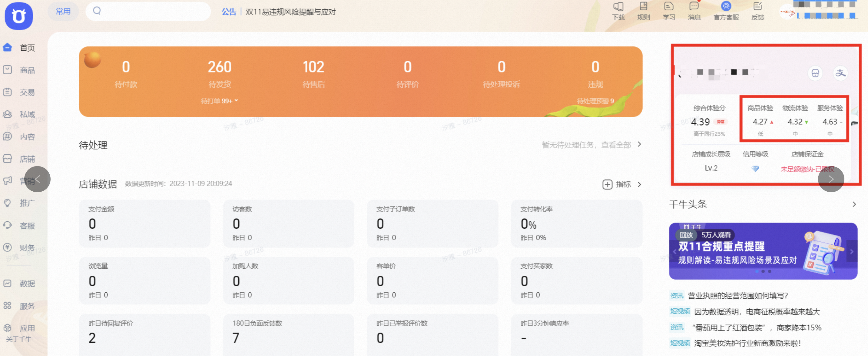Select the 常用 tab
The height and width of the screenshot is (356, 868).
point(63,12)
